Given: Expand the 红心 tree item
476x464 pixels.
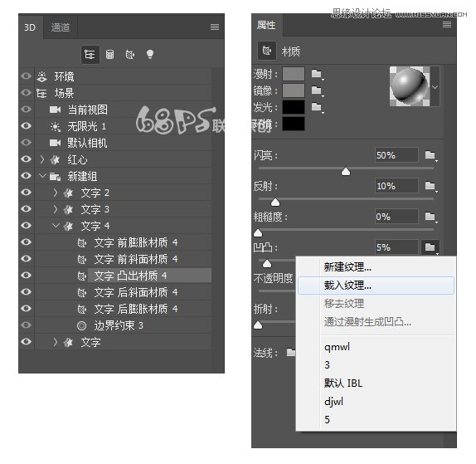Looking at the screenshot, I should click(42, 159).
